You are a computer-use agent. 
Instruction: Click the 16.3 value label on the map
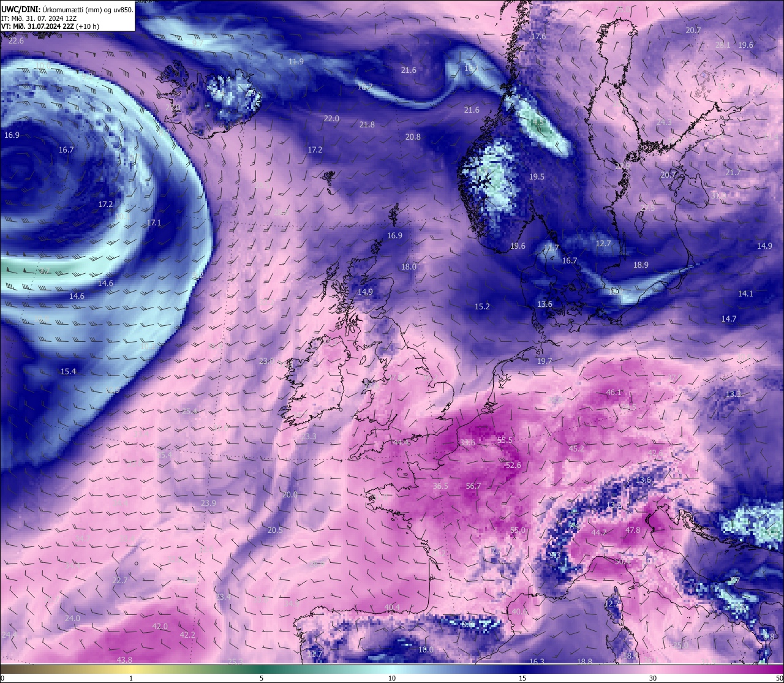click(537, 662)
